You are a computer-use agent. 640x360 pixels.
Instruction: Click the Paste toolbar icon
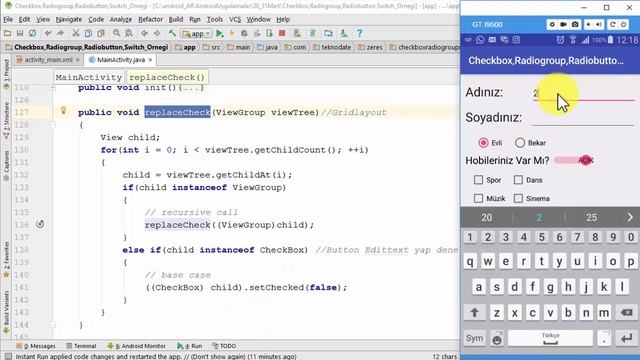101,33
